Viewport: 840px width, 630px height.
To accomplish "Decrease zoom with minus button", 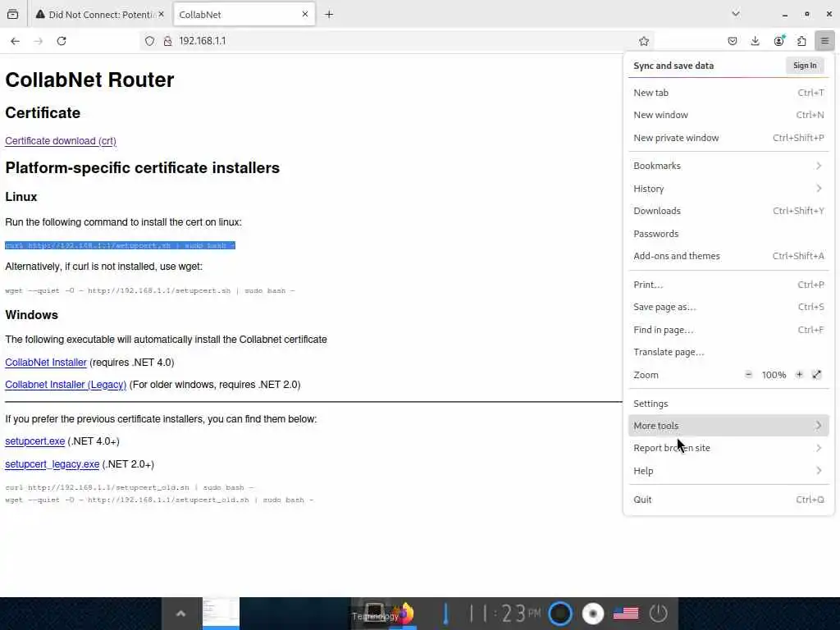I will (x=748, y=374).
